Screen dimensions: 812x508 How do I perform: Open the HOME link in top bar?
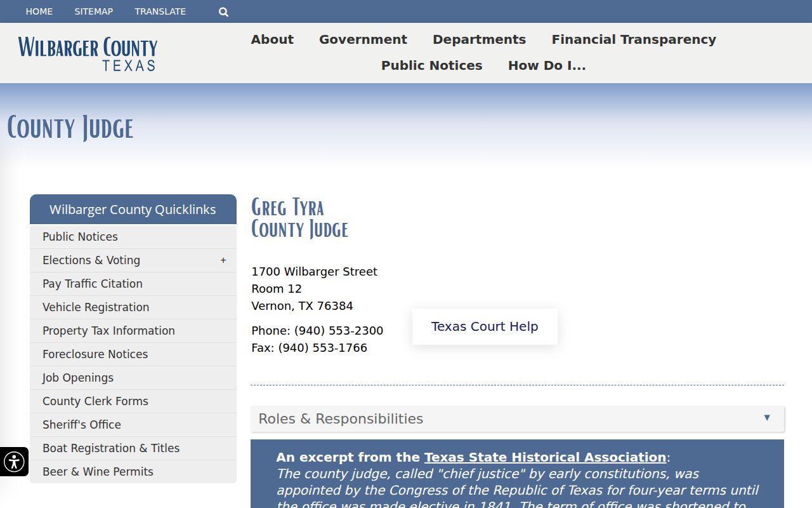click(x=39, y=11)
